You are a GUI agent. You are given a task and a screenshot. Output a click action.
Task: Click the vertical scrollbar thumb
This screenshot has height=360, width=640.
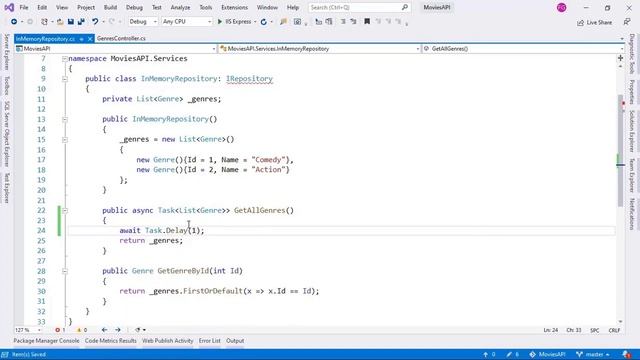[x=620, y=151]
